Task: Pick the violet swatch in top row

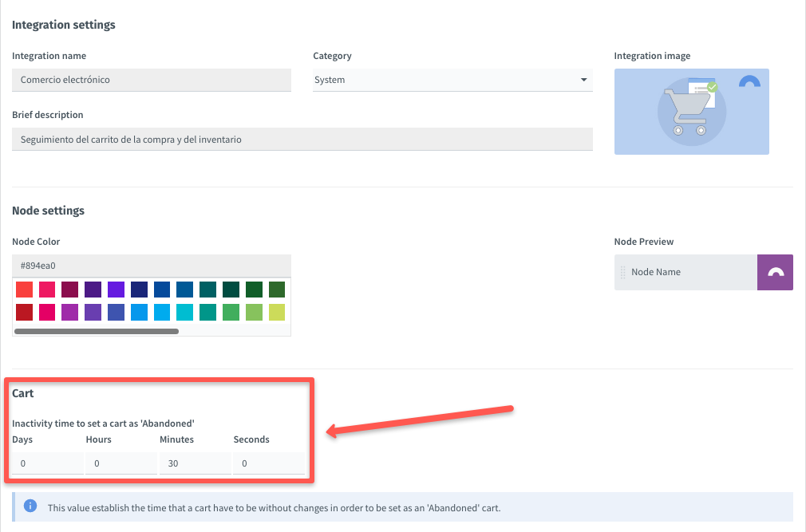Action: click(x=117, y=290)
